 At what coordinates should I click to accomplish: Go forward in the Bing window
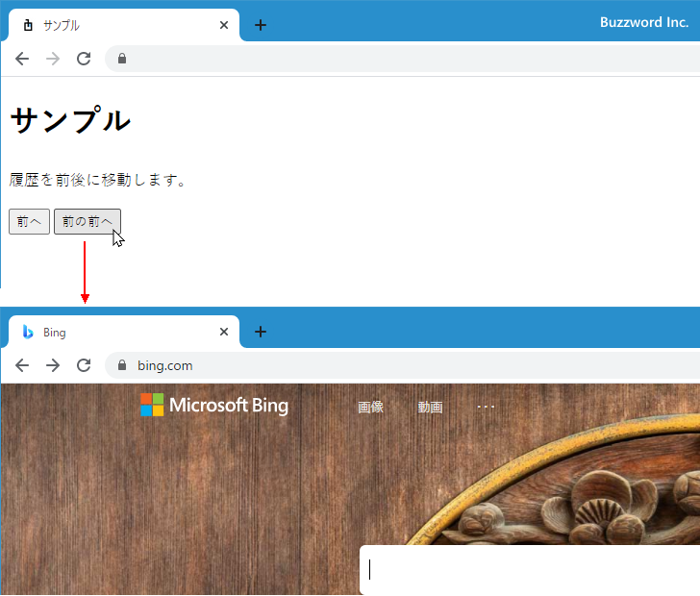click(53, 365)
